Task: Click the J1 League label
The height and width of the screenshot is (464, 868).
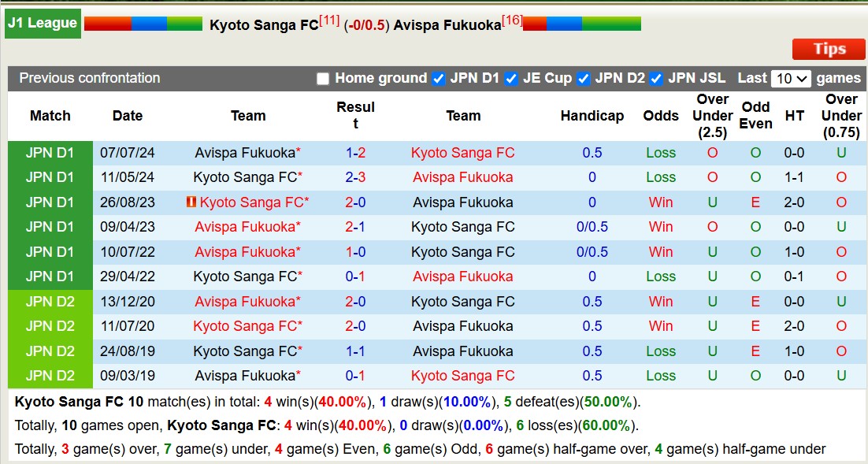Action: [x=43, y=23]
